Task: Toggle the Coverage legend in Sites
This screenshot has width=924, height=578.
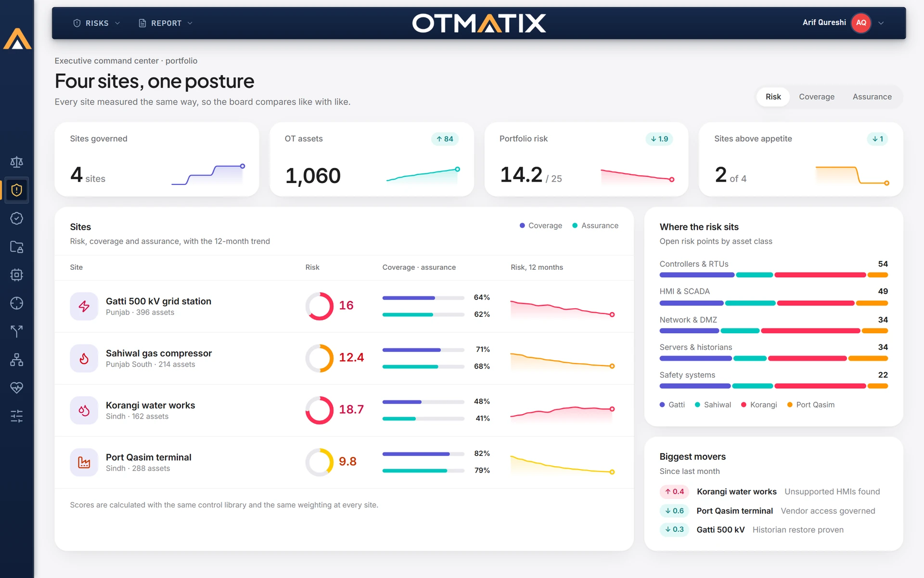Action: [541, 225]
